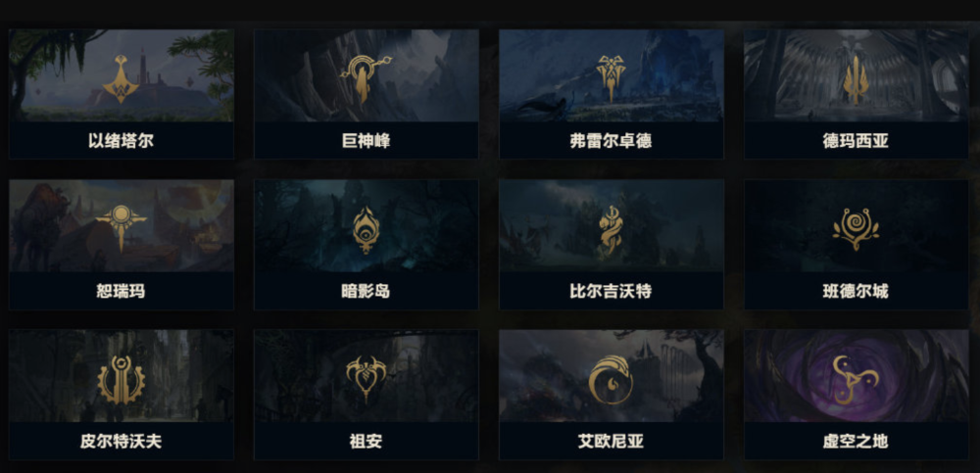Open the 以绪塔尔 region label
Viewport: 980px width, 473px height.
[x=121, y=141]
